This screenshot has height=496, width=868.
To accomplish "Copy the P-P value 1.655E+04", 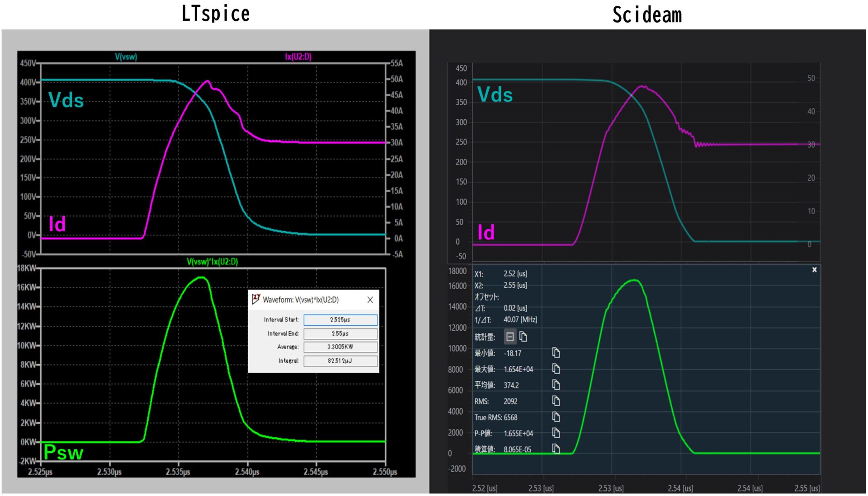I will [556, 433].
